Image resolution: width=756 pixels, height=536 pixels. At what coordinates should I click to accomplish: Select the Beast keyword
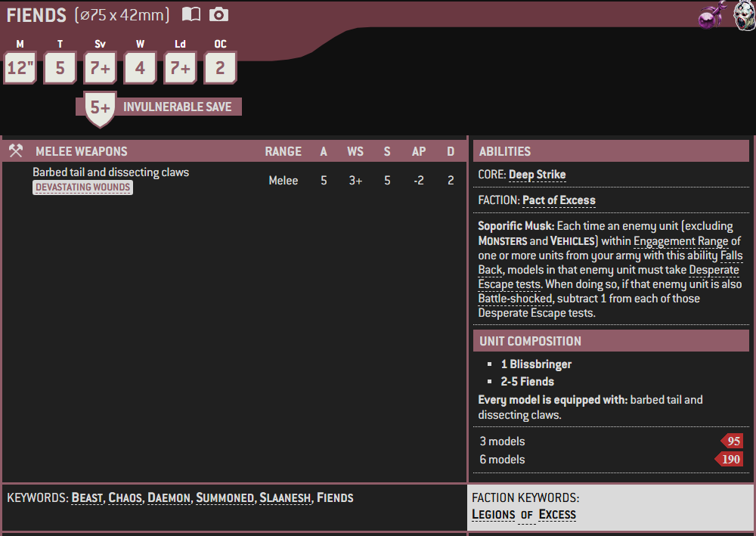[x=87, y=497]
